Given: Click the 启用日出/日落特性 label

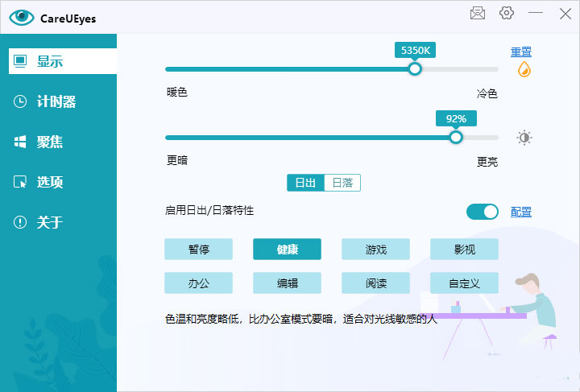Looking at the screenshot, I should [209, 211].
